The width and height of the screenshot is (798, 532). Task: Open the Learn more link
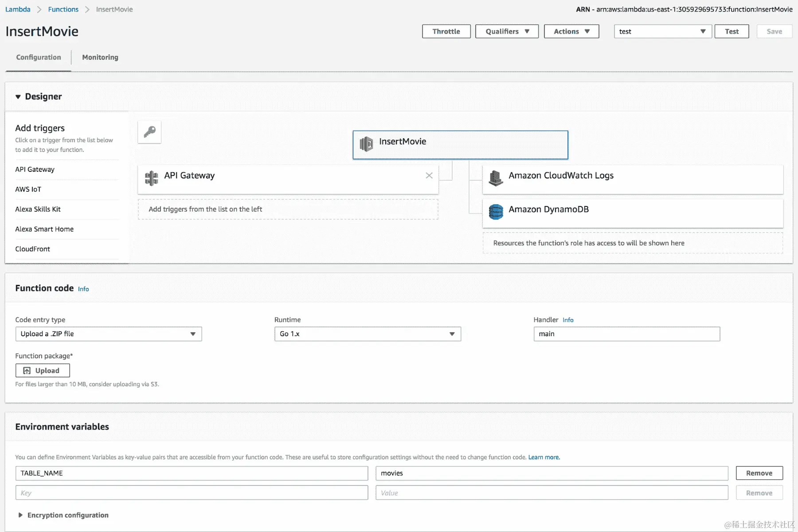[x=544, y=458]
